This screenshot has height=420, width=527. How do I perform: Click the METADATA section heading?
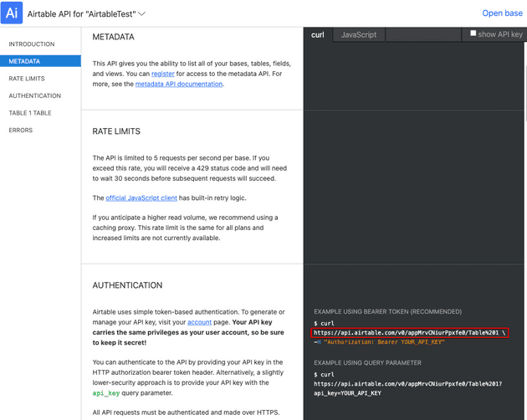pyautogui.click(x=113, y=37)
